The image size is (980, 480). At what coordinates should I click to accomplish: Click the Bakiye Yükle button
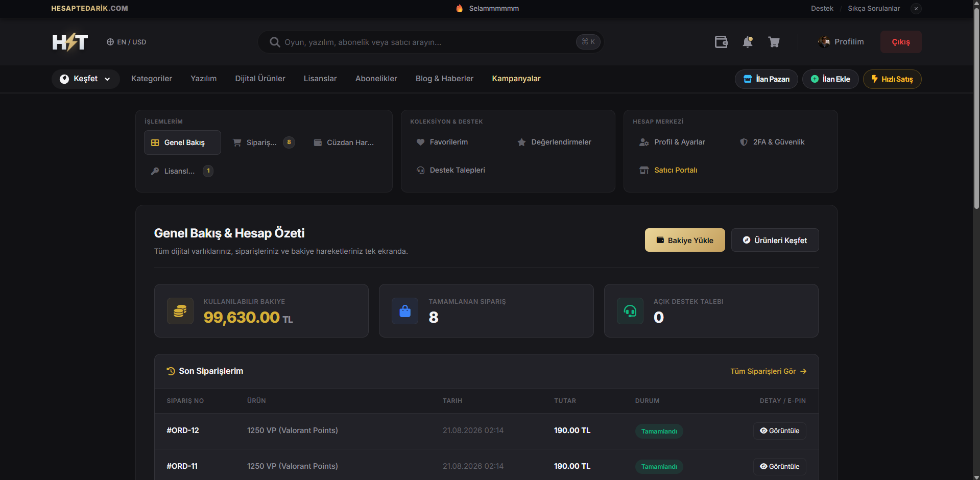685,240
